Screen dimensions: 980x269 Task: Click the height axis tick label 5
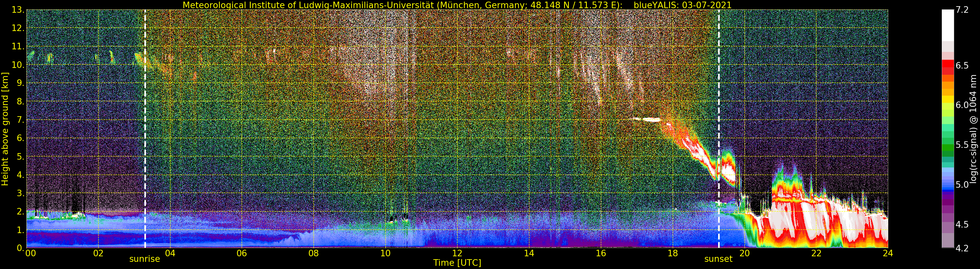[21, 156]
